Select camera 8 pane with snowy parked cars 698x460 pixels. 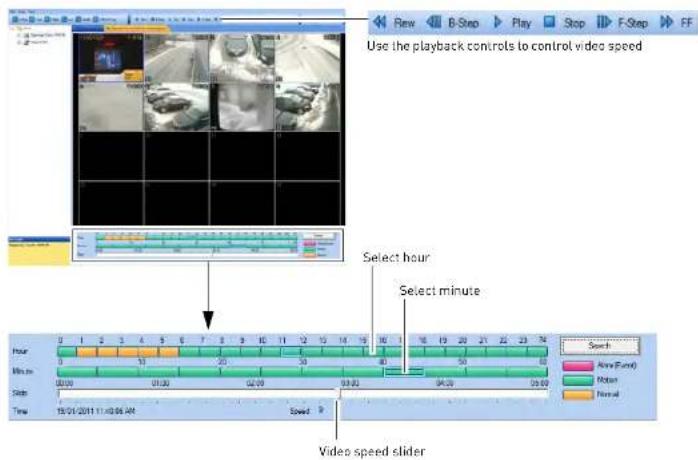point(308,106)
